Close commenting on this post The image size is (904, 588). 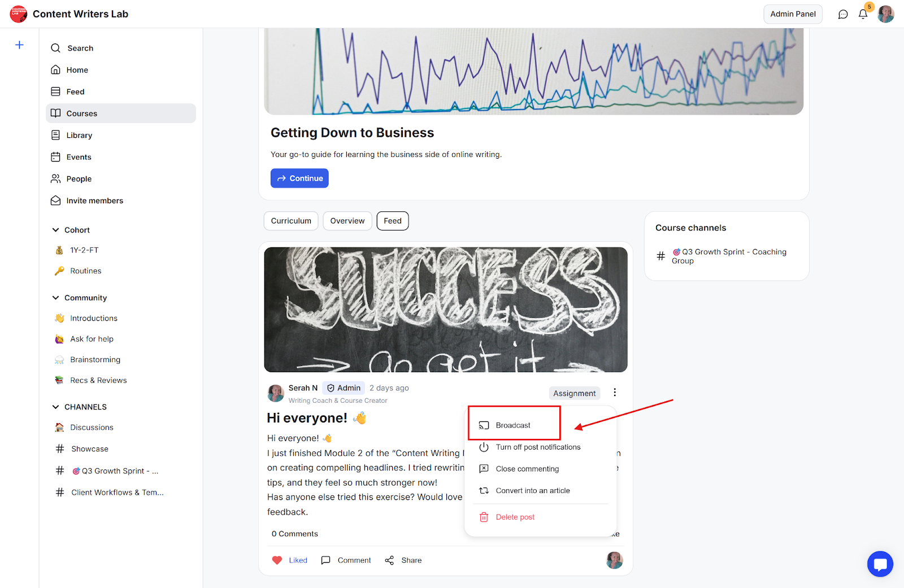(x=527, y=469)
